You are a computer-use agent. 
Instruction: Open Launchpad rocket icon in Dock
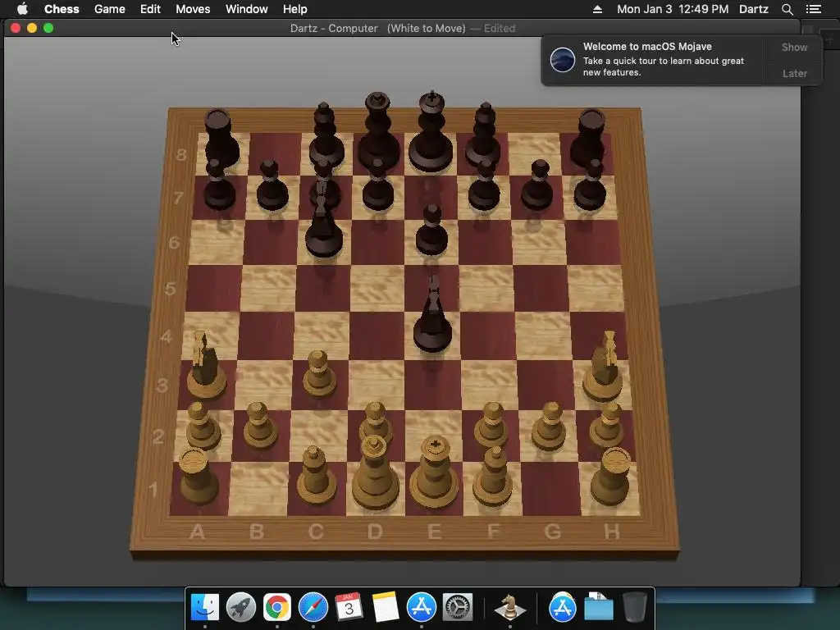(241, 608)
